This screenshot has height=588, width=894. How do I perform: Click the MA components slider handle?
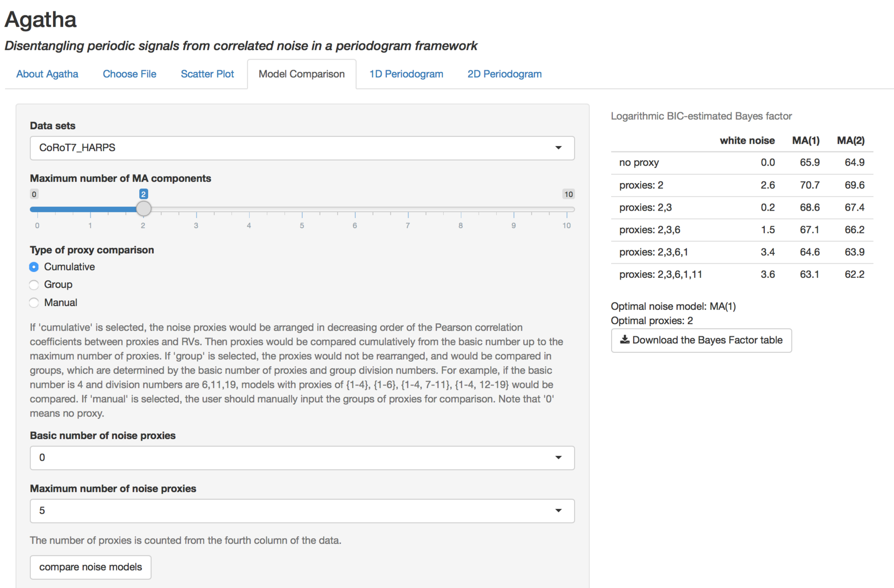(x=143, y=208)
